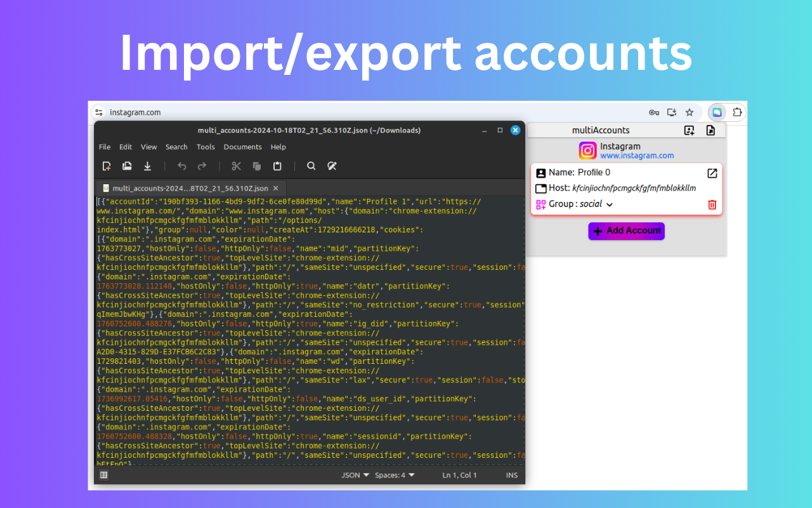The image size is (812, 508).
Task: Click the Name: Profile 0 text
Action: pyautogui.click(x=579, y=173)
